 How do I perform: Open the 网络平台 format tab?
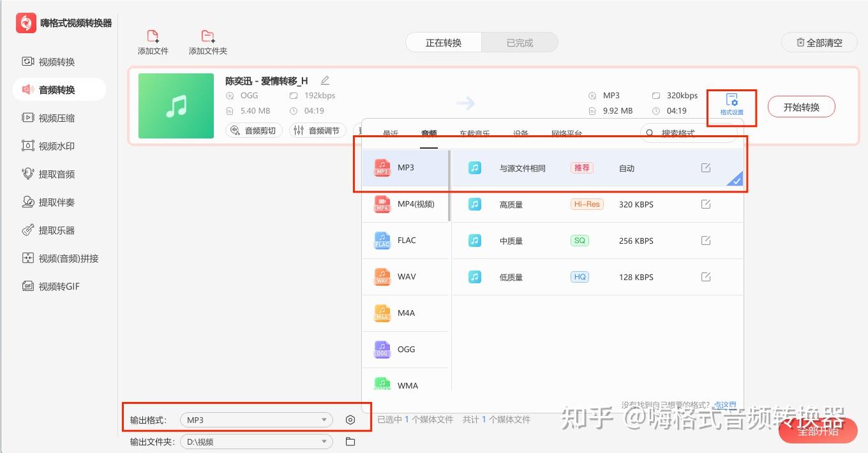567,134
